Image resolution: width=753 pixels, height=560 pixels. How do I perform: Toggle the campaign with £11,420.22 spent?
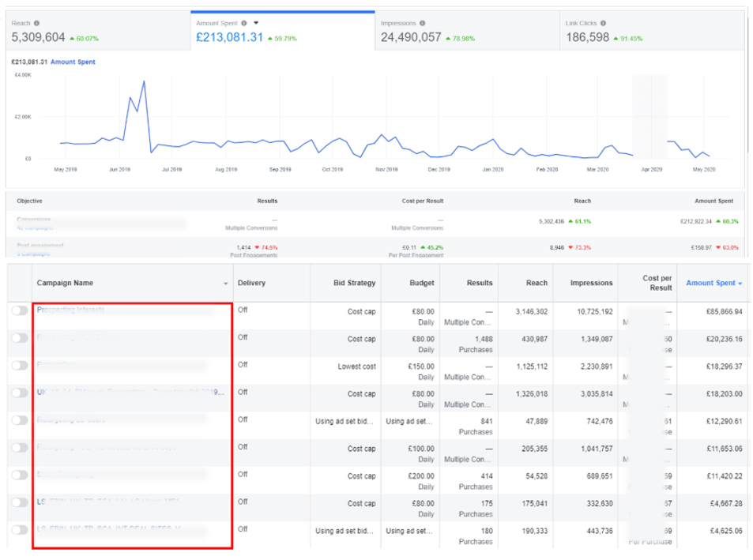point(20,475)
